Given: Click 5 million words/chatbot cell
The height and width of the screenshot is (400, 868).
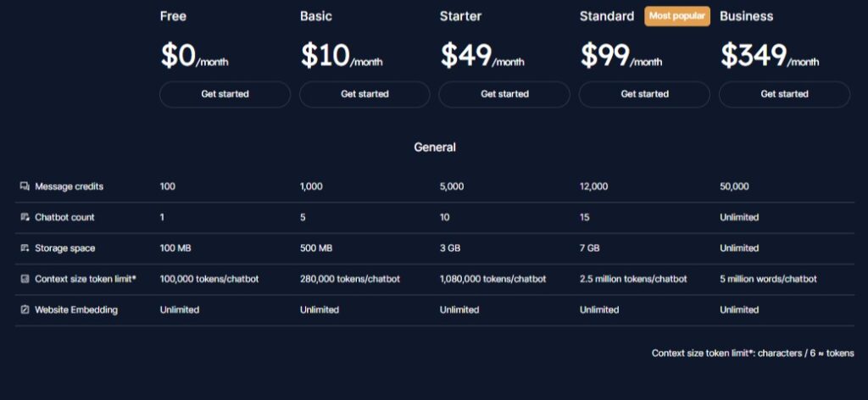Looking at the screenshot, I should click(768, 279).
